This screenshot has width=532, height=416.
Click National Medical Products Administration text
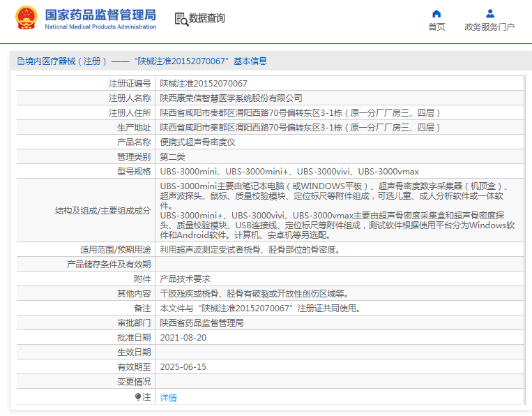100,27
